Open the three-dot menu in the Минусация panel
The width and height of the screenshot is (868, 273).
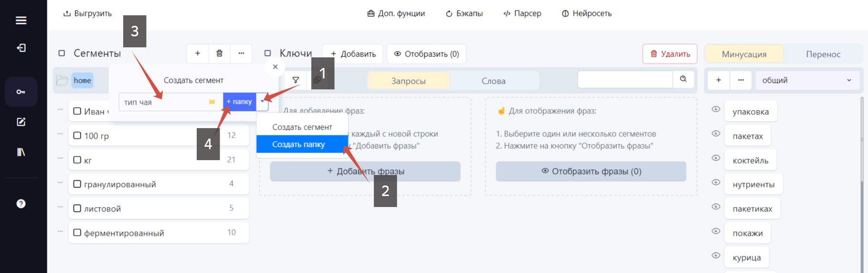(741, 80)
